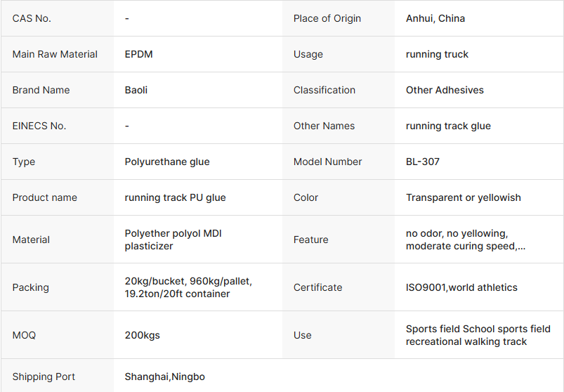Click the 'Polyurethane glue' type value
Screen dimensions: 564x392
167,162
